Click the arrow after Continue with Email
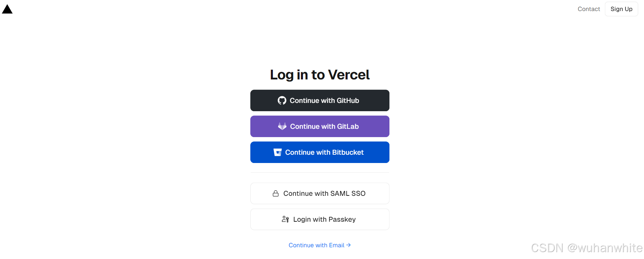 tap(349, 245)
